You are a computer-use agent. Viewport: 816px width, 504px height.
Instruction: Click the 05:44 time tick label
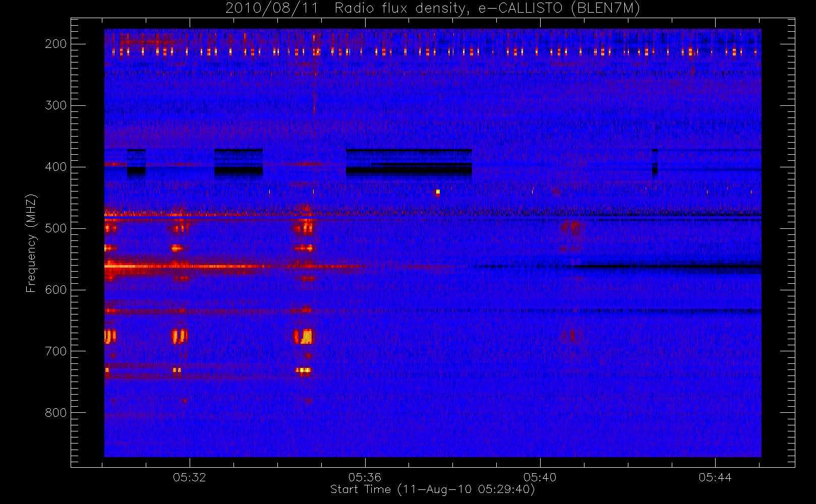[715, 477]
